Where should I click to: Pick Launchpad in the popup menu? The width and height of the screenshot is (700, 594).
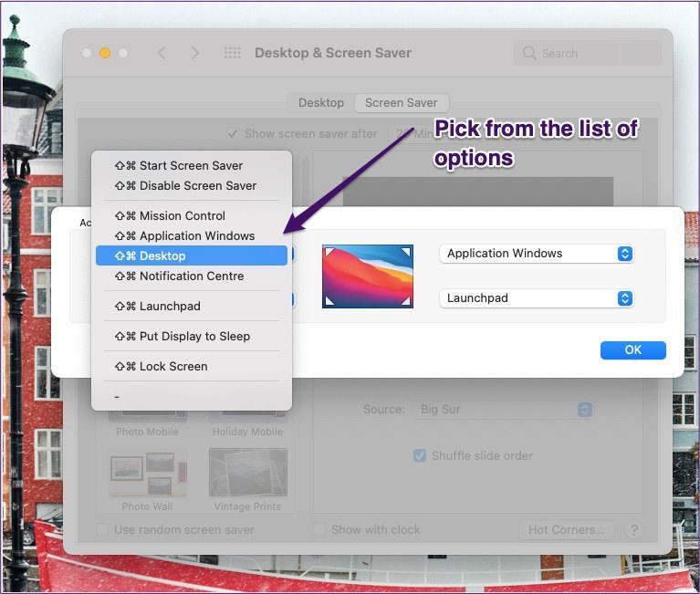[x=192, y=307]
